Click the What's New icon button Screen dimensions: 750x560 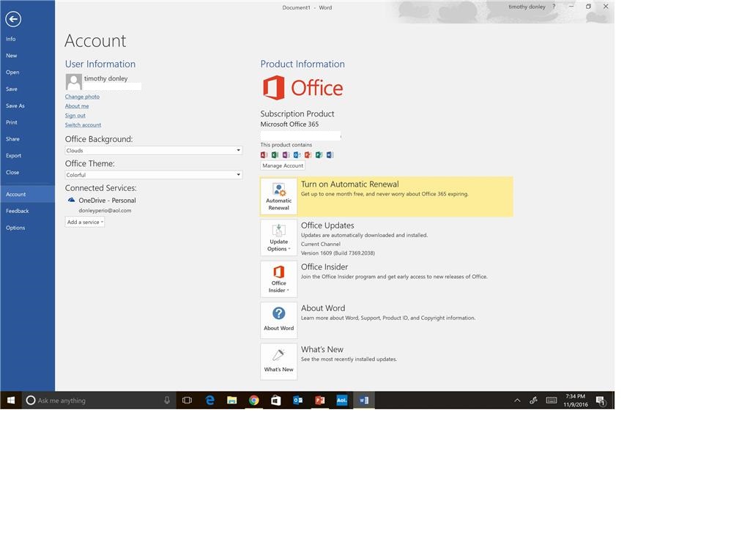279,361
